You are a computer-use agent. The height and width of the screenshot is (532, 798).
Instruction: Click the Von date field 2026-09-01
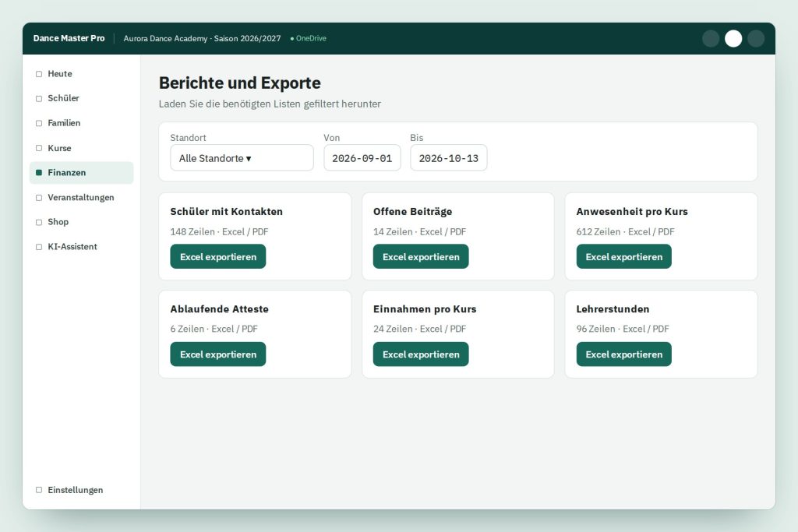(x=362, y=157)
